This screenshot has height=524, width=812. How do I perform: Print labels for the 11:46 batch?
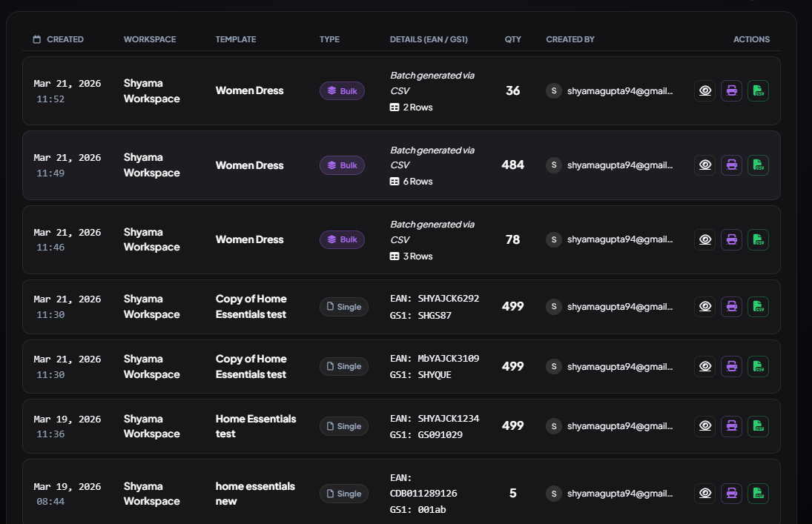coord(732,239)
